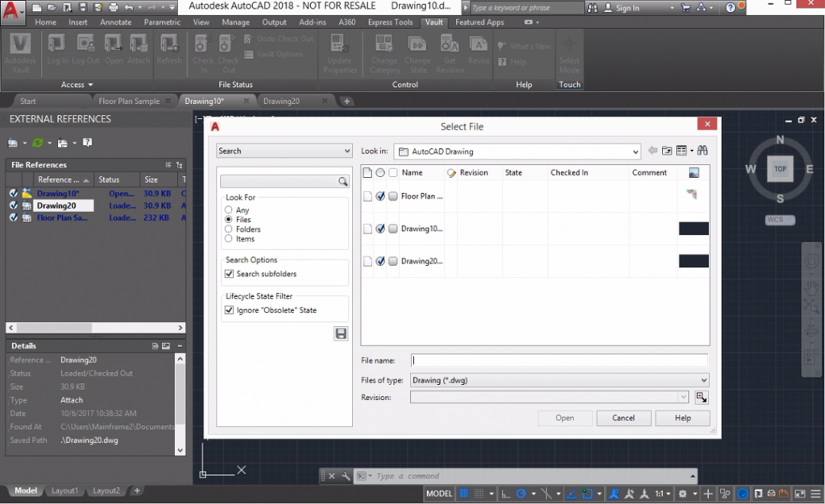
Task: Select the Files radio button
Action: 228,219
